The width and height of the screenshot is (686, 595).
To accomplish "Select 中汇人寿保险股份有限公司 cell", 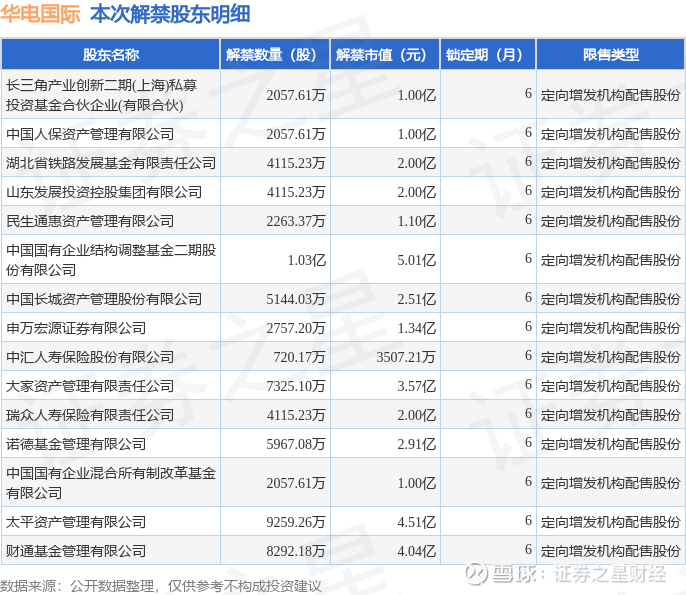I will 111,357.
